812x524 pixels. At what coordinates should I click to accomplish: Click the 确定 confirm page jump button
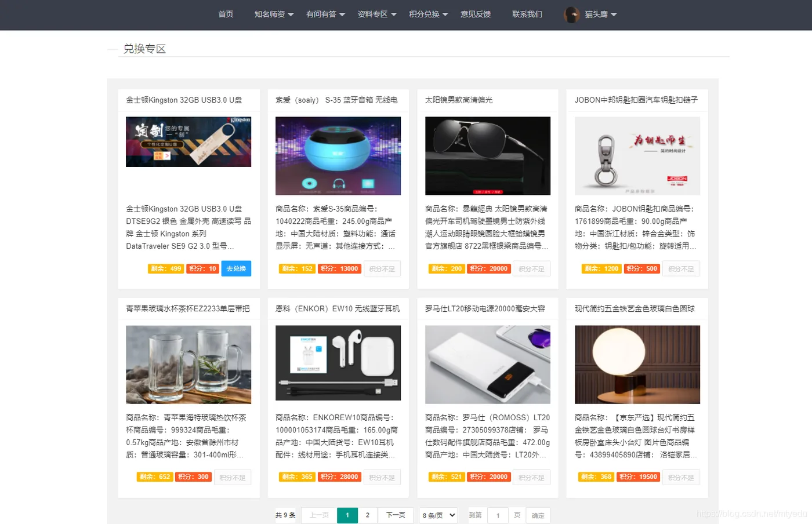pos(538,515)
